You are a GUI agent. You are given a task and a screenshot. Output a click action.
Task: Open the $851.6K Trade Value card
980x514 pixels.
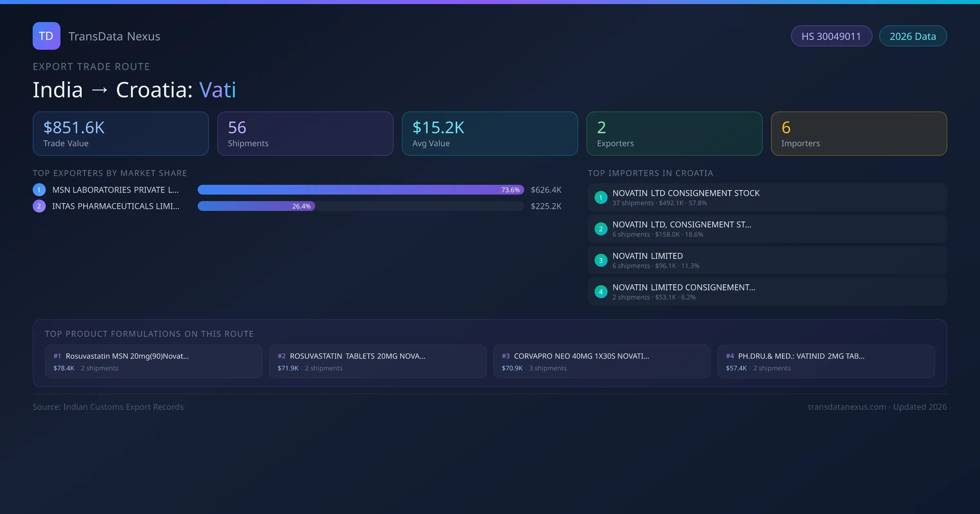(x=120, y=134)
